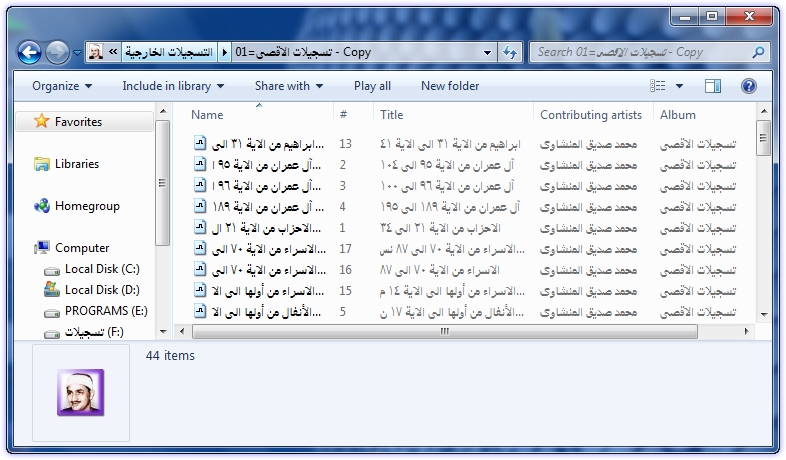Open the Help question mark icon

[x=748, y=86]
